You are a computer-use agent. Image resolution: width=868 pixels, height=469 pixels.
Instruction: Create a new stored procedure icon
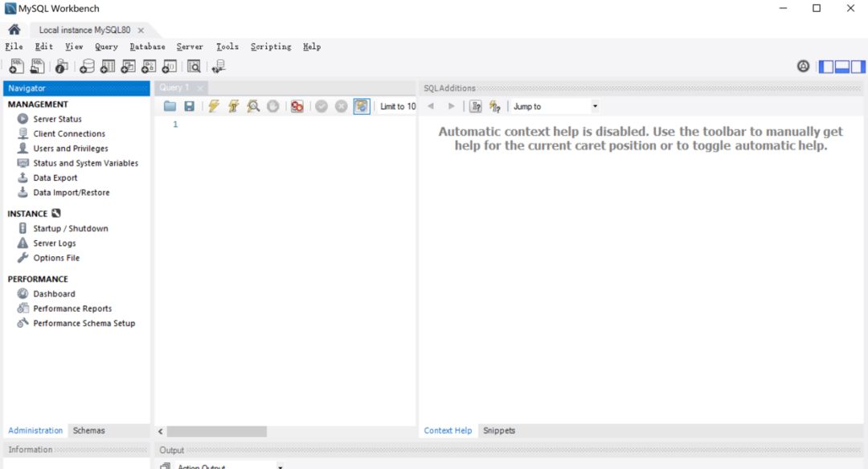(x=149, y=67)
